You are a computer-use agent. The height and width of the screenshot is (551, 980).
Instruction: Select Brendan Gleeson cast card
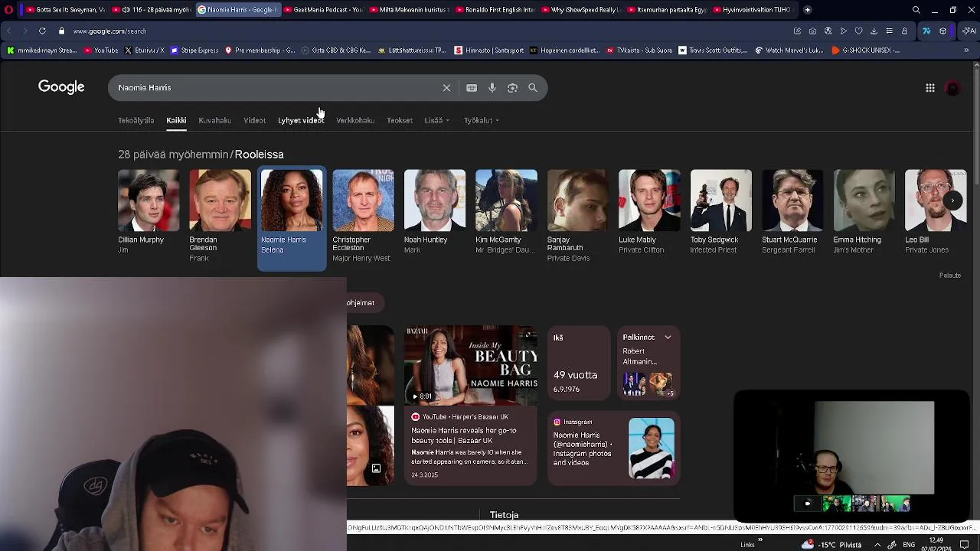click(x=220, y=218)
